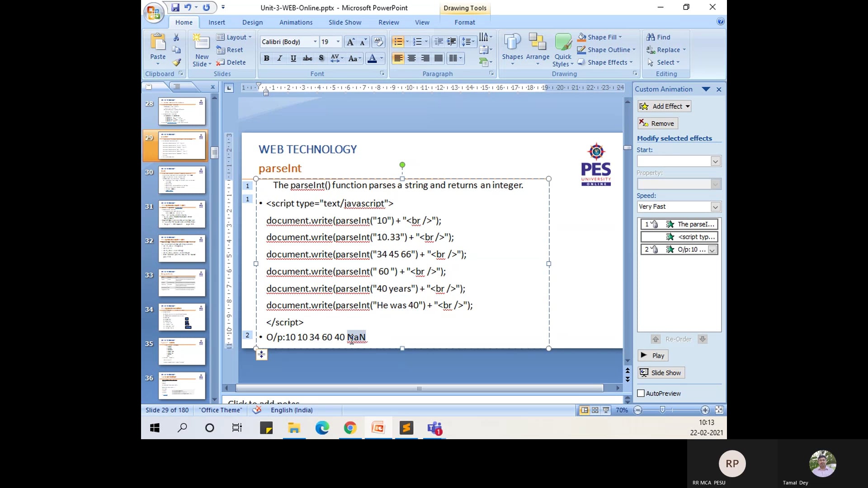Image resolution: width=868 pixels, height=488 pixels.
Task: Switch to the Animations ribbon tab
Action: 296,22
